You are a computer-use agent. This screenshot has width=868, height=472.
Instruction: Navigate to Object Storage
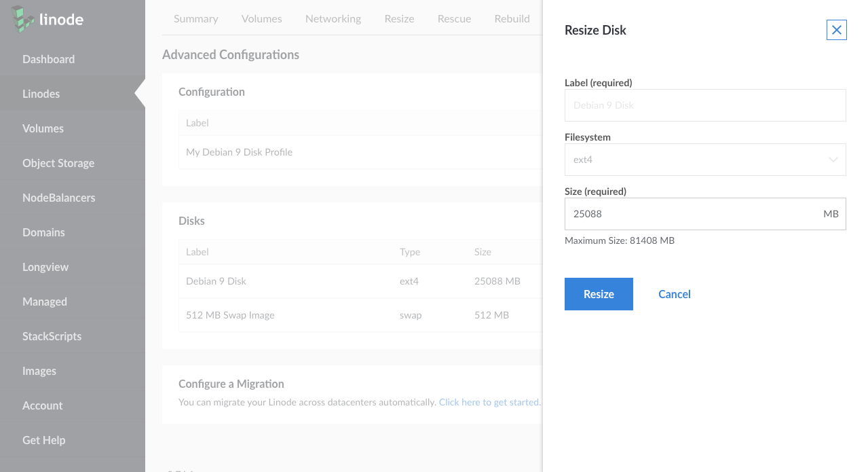[58, 163]
